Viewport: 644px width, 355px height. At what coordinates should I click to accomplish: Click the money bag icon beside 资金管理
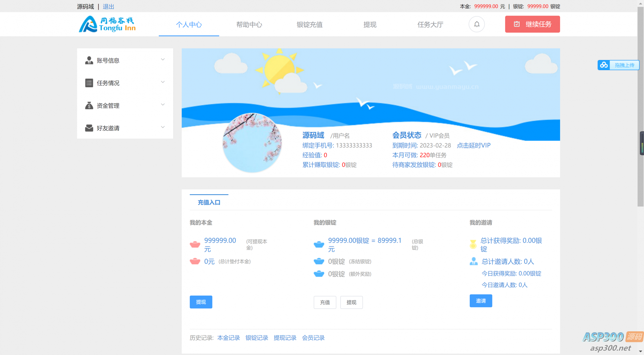pyautogui.click(x=89, y=105)
